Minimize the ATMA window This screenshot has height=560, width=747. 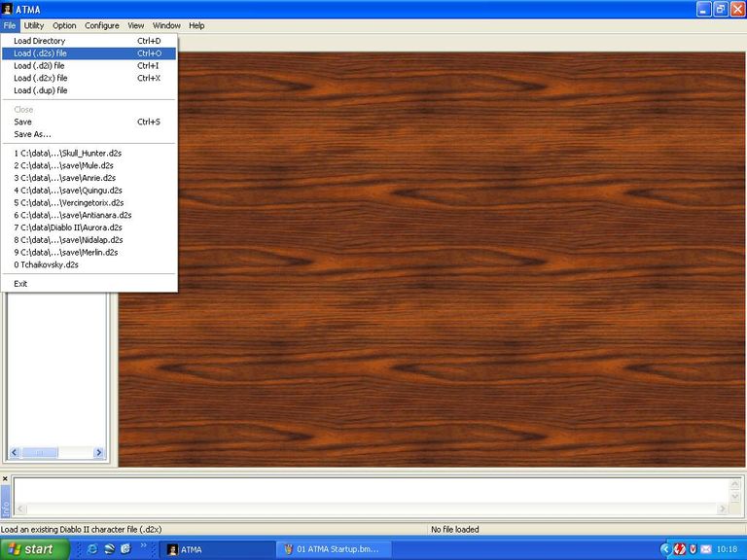(703, 9)
